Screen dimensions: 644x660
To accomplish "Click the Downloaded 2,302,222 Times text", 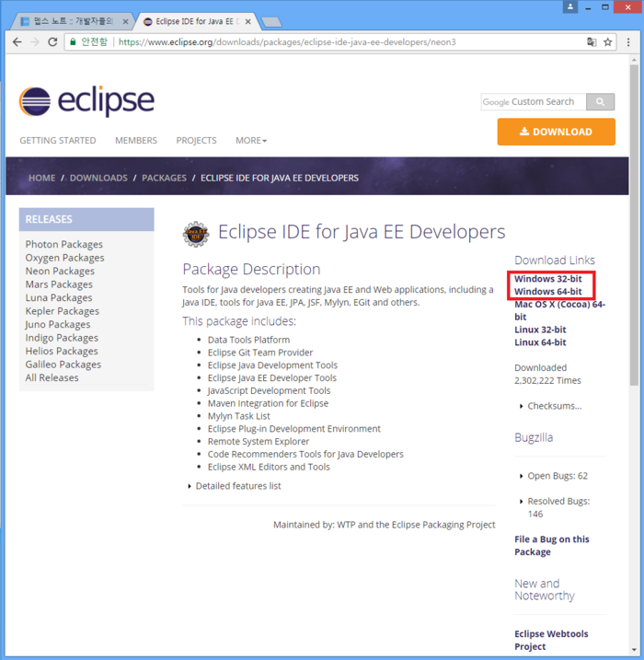I will pos(547,375).
